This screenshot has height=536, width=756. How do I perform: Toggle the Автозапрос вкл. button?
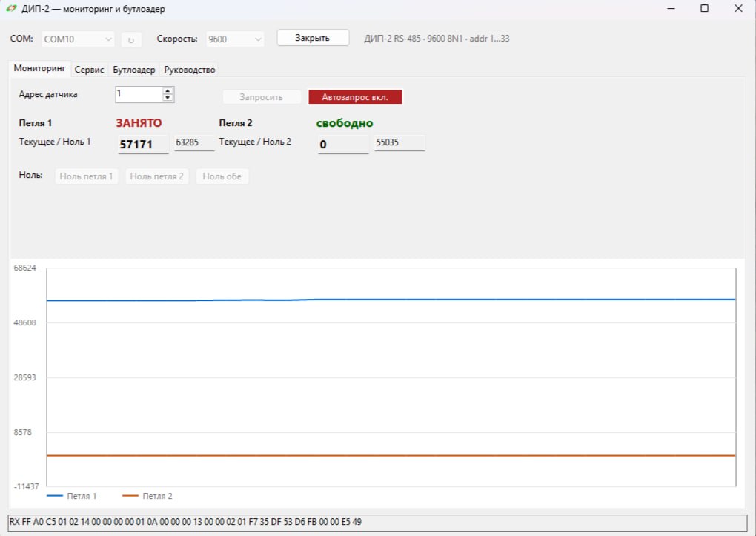tap(355, 97)
